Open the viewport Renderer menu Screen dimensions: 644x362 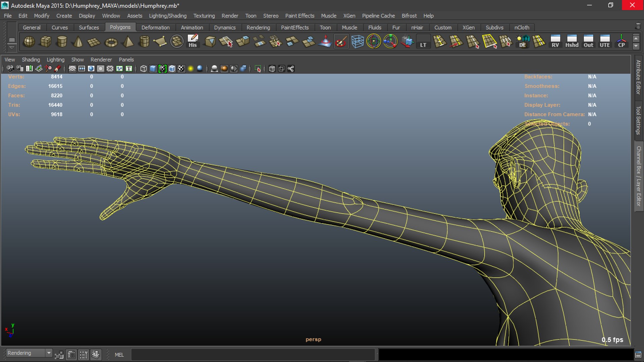(x=101, y=59)
